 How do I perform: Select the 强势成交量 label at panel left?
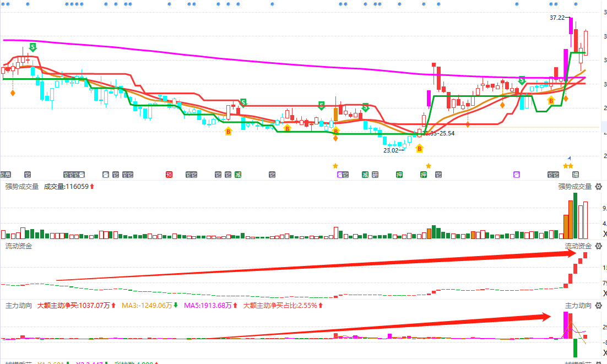(x=22, y=187)
